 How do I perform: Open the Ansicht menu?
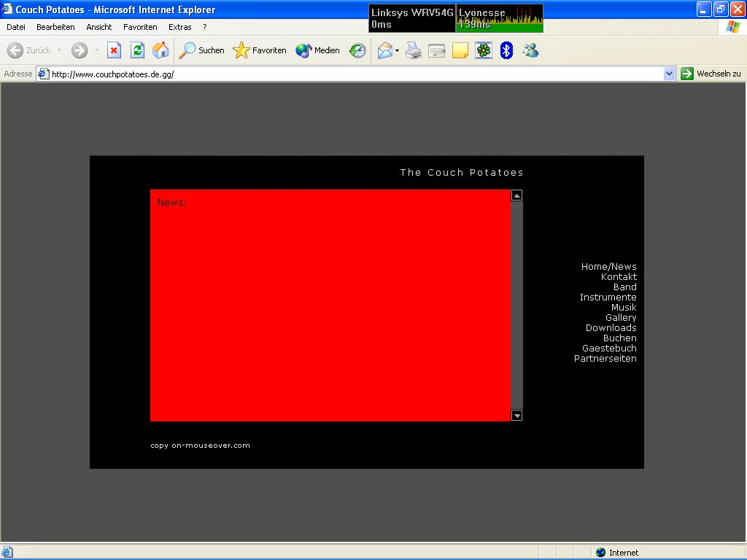(98, 27)
